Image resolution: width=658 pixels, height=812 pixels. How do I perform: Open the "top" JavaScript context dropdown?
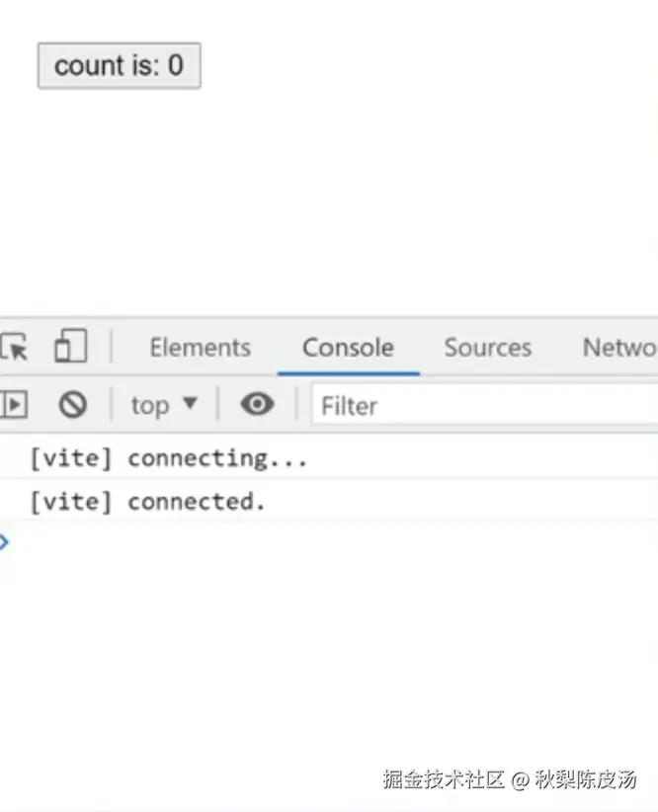[x=150, y=405]
